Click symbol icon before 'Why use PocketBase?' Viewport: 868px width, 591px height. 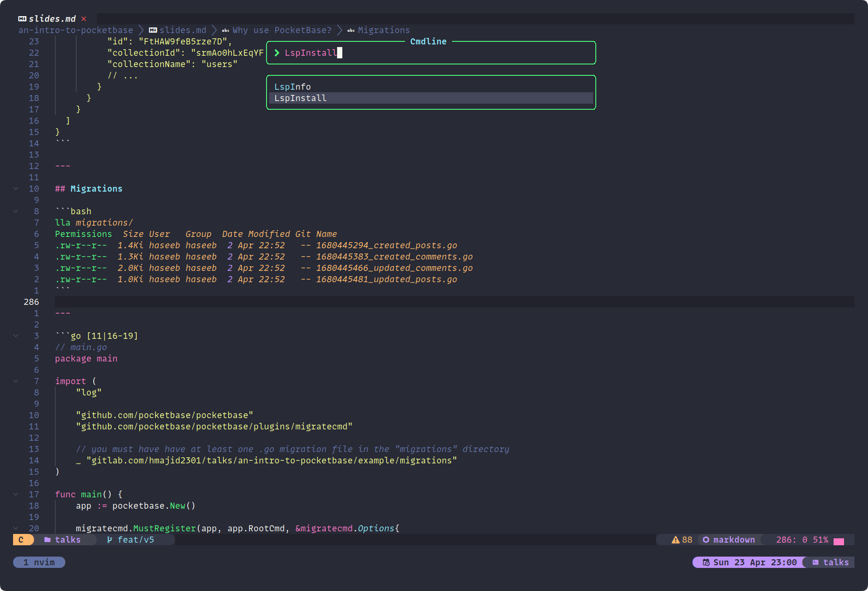(226, 30)
